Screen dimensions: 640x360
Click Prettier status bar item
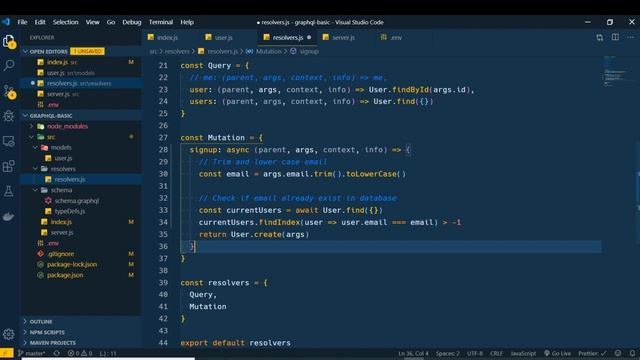point(592,353)
